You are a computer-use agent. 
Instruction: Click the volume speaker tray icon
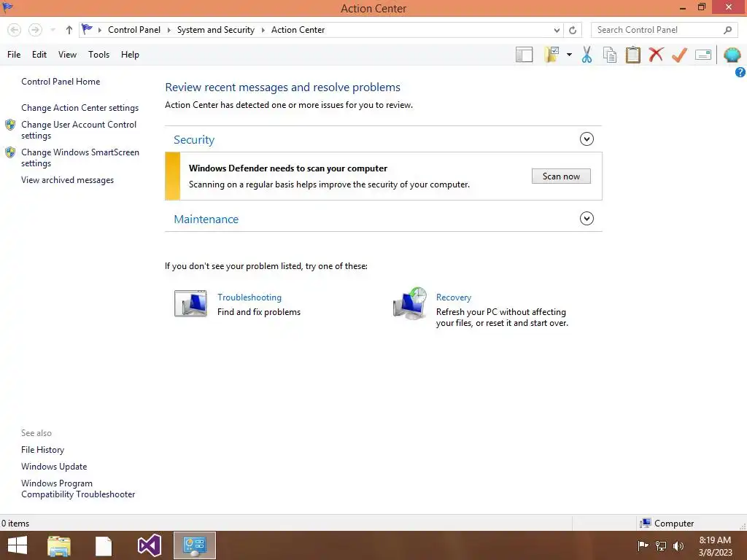tap(678, 545)
